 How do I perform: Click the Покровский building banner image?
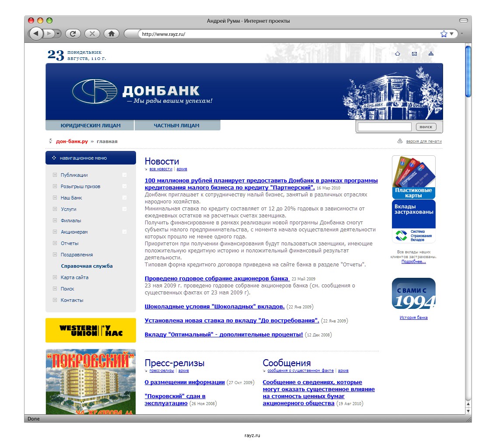[91, 381]
